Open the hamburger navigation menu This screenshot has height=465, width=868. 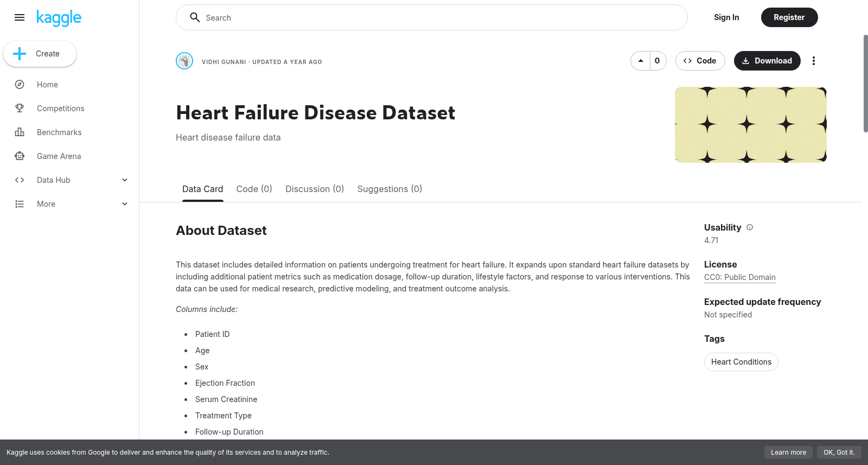pyautogui.click(x=20, y=17)
